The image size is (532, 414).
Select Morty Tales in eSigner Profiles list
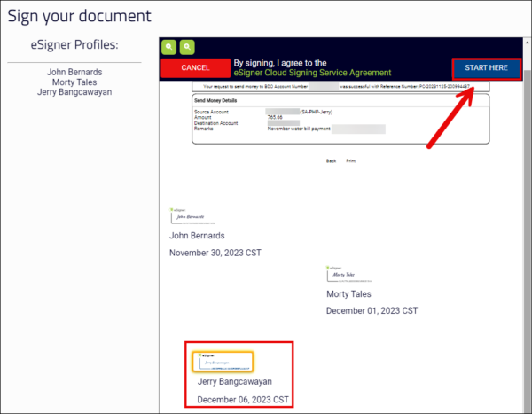[x=74, y=82]
